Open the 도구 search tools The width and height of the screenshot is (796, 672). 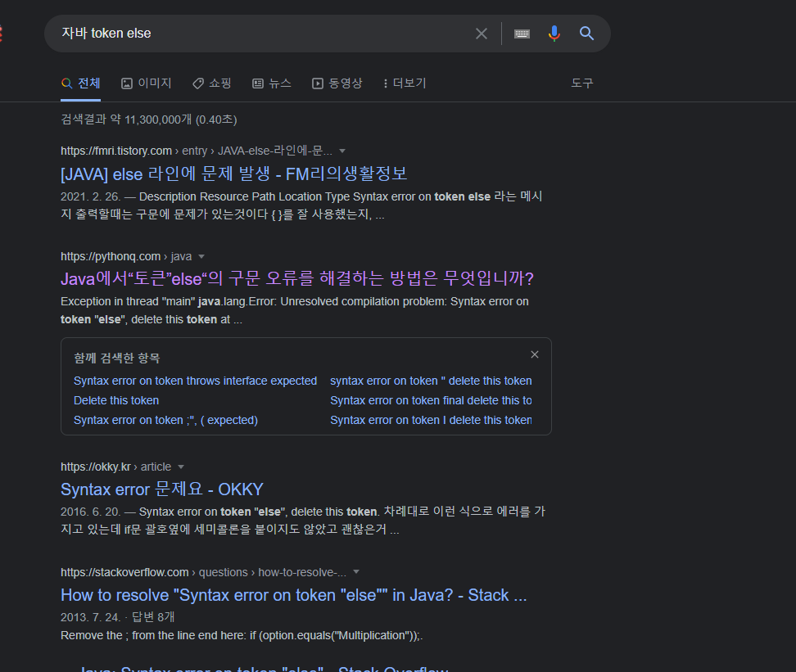[581, 83]
